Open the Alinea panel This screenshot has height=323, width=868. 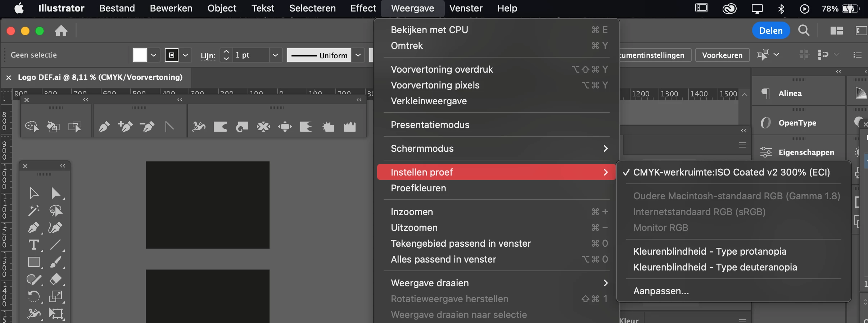[x=798, y=94]
